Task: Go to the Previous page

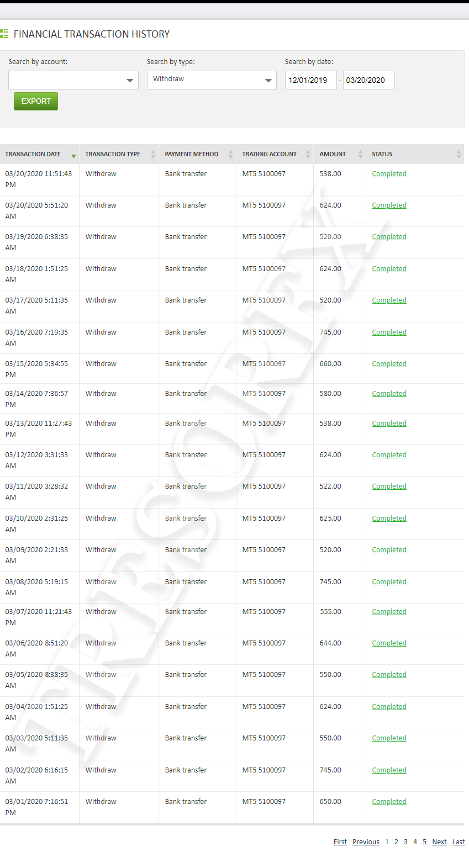Action: tap(366, 842)
